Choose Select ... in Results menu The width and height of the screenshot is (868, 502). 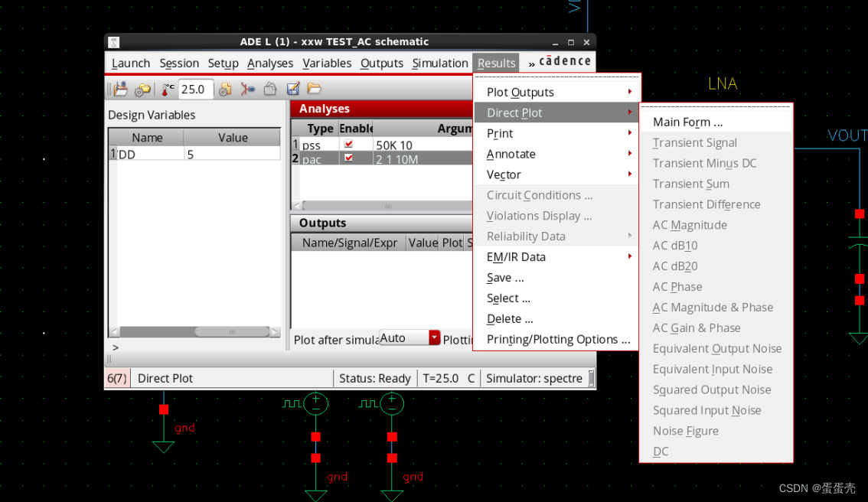pos(556,298)
